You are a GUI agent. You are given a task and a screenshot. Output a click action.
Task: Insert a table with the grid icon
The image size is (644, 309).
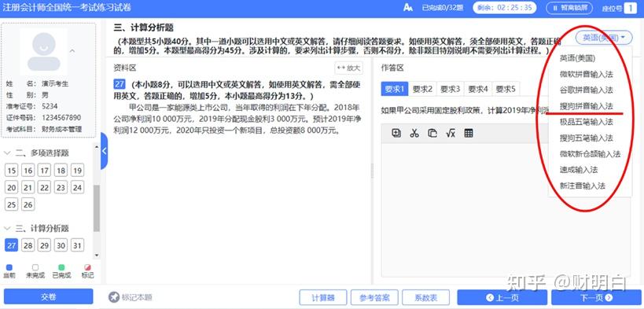(469, 133)
